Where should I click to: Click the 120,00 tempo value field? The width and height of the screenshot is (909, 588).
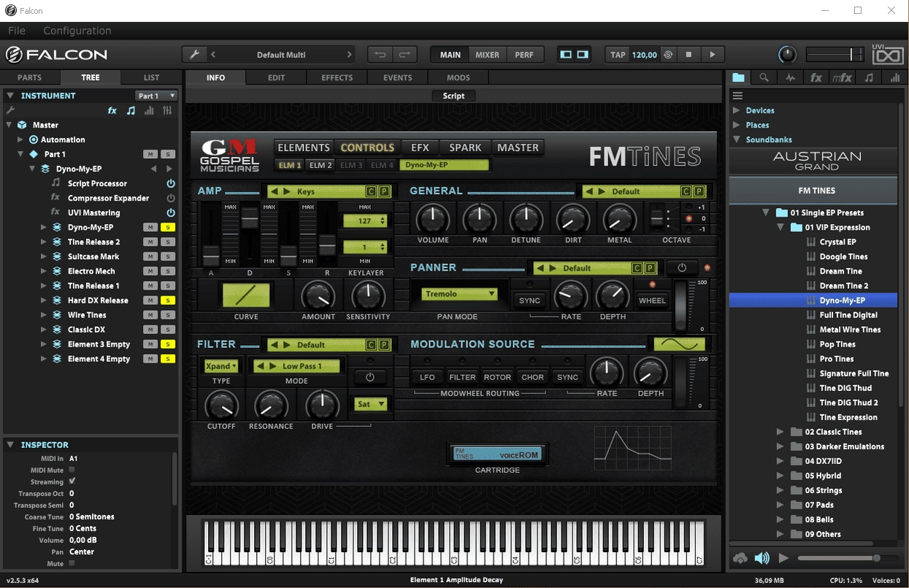pyautogui.click(x=644, y=55)
